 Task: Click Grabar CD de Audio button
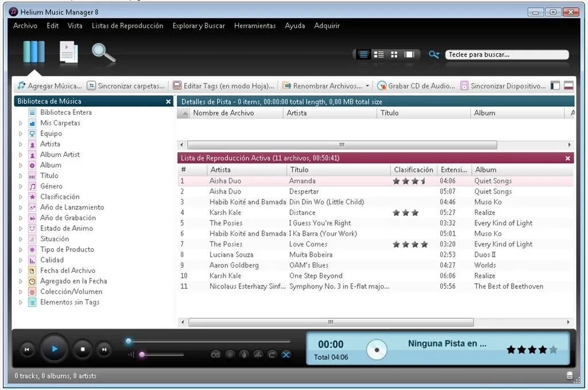pyautogui.click(x=416, y=86)
